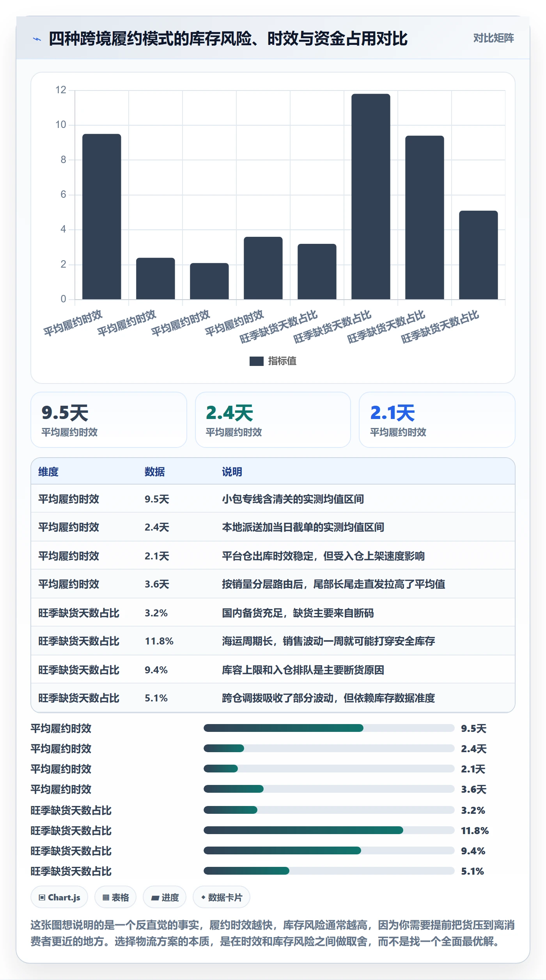Select the cell 小包专线含清关的实测均值区间

(293, 499)
